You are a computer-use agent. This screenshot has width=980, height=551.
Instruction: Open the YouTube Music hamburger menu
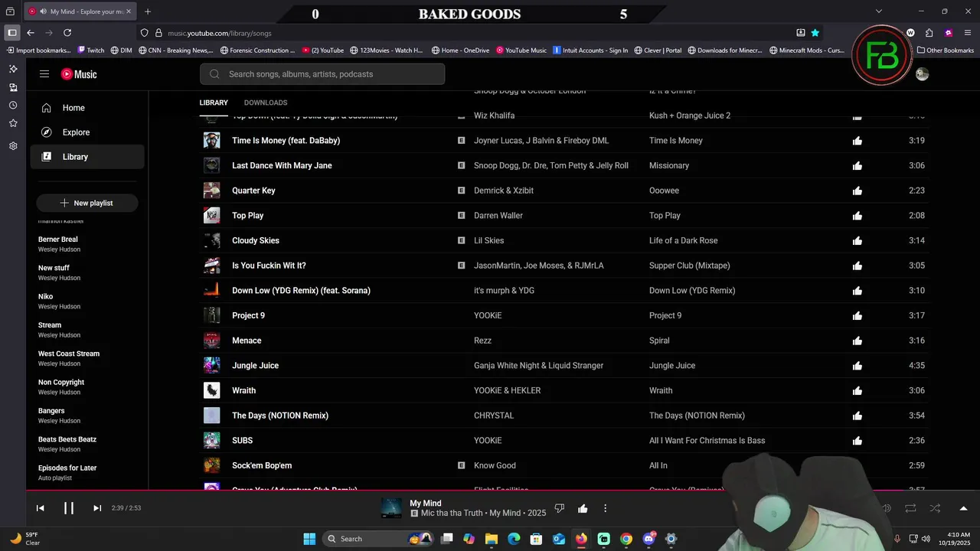[x=44, y=74]
